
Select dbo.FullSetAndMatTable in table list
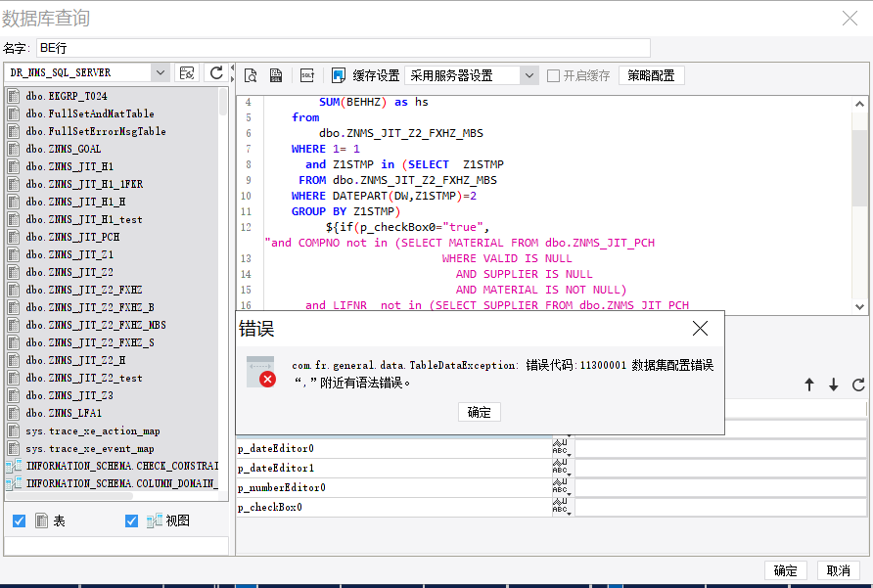coord(90,113)
